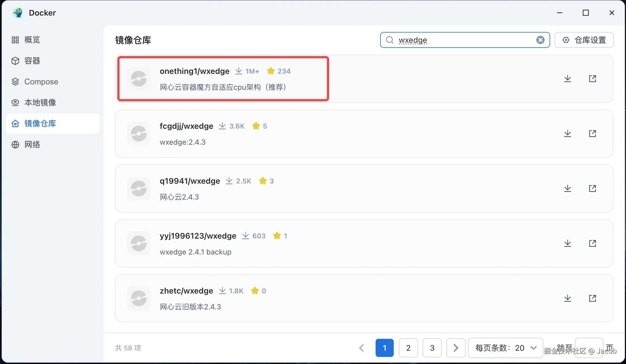
Task: Open the 概览 overview section
Action: [x=32, y=40]
